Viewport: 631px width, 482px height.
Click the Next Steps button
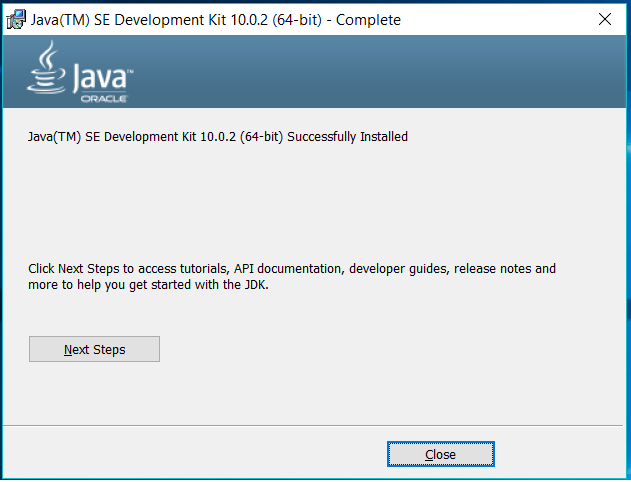[94, 349]
